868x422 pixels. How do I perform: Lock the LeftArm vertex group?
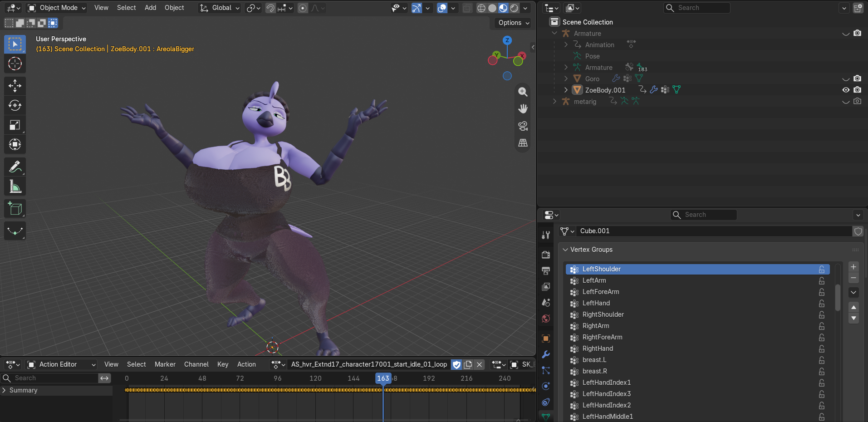(822, 280)
